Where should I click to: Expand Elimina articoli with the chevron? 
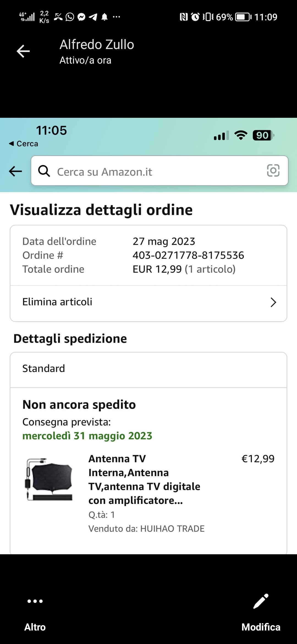click(x=273, y=302)
